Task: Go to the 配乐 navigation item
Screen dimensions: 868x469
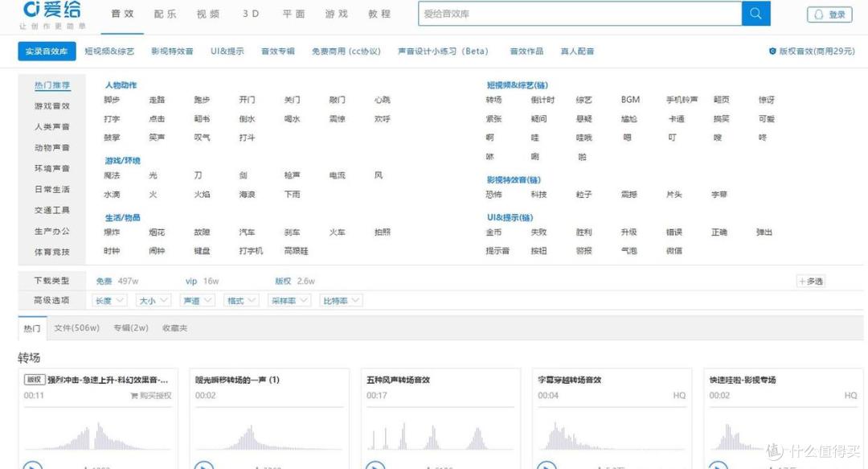Action: (165, 14)
